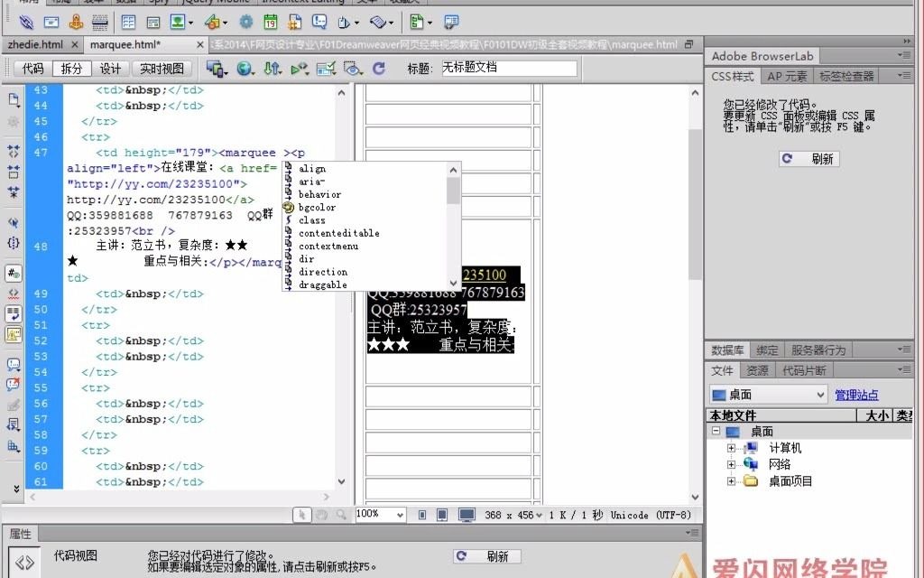Click the File Management arrows icon
The height and width of the screenshot is (578, 924).
[x=271, y=69]
